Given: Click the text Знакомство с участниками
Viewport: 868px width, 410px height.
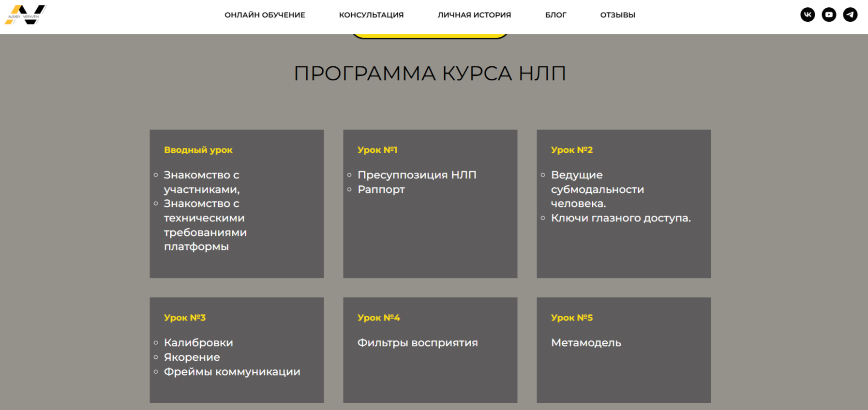Looking at the screenshot, I should 202,182.
